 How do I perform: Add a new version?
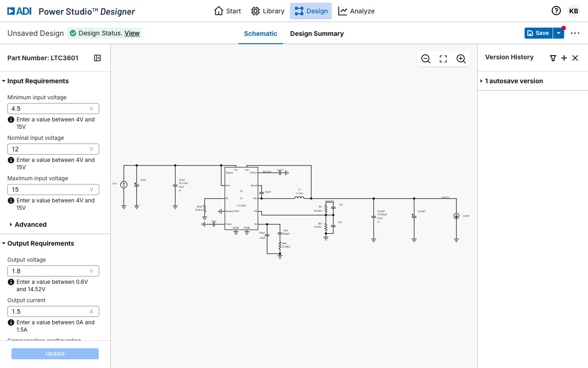pyautogui.click(x=564, y=58)
